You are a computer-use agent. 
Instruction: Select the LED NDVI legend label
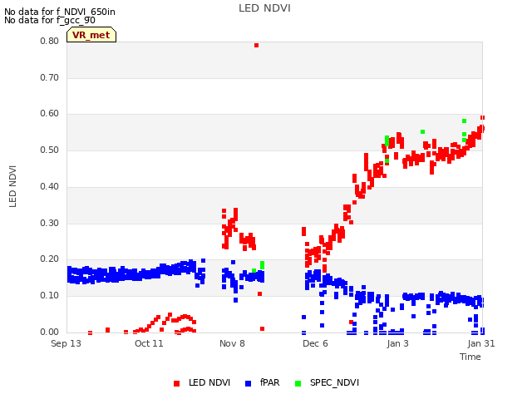209,382
